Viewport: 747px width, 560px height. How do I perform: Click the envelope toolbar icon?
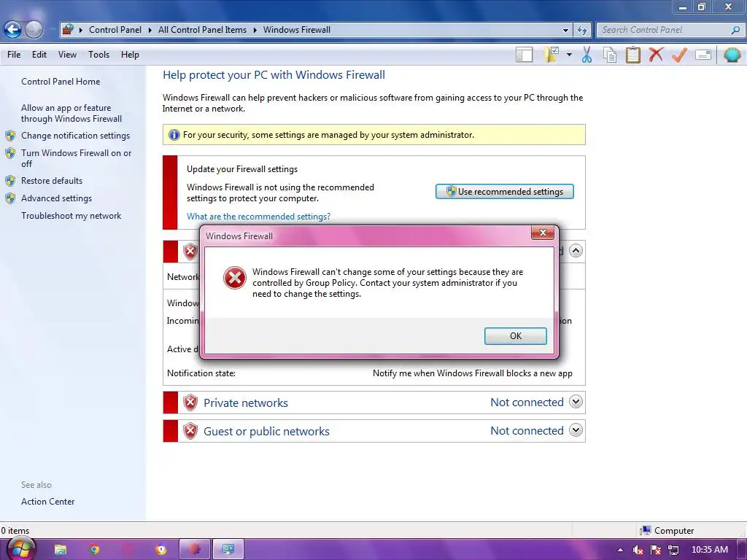pos(703,55)
